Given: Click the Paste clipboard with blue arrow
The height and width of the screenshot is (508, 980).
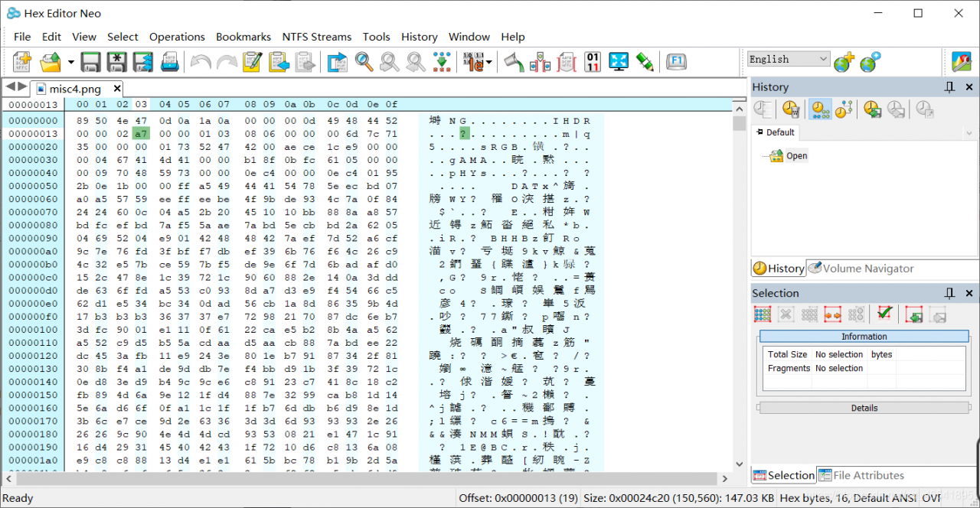Looking at the screenshot, I should [279, 62].
